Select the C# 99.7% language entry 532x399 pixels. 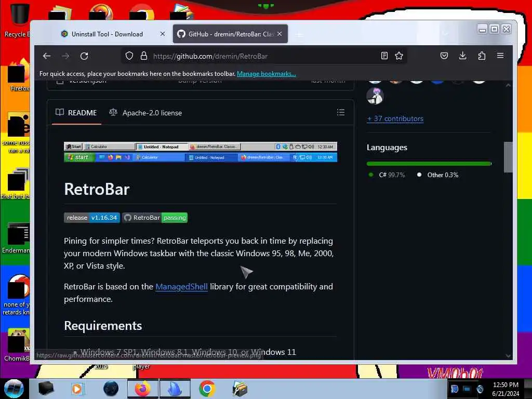[387, 175]
